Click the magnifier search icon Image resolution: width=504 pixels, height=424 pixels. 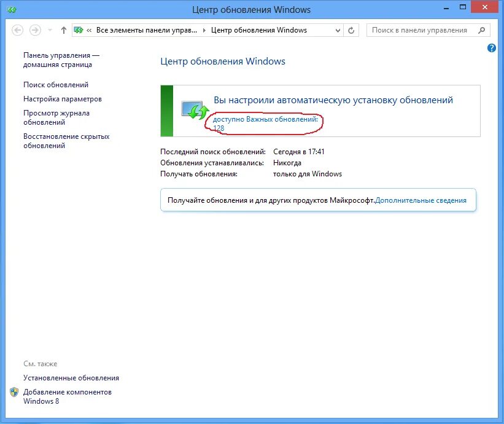pyautogui.click(x=481, y=30)
